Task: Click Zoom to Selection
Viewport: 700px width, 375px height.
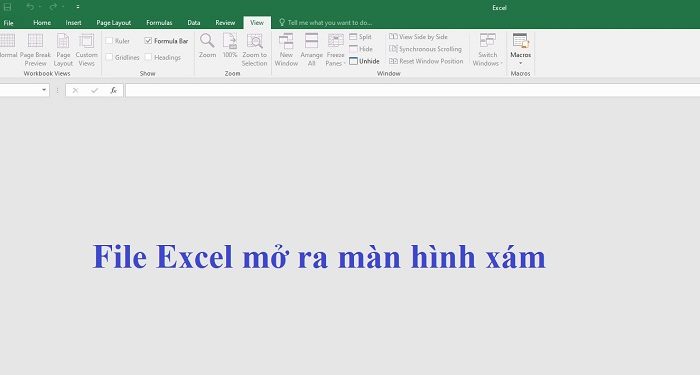Action: [254, 50]
